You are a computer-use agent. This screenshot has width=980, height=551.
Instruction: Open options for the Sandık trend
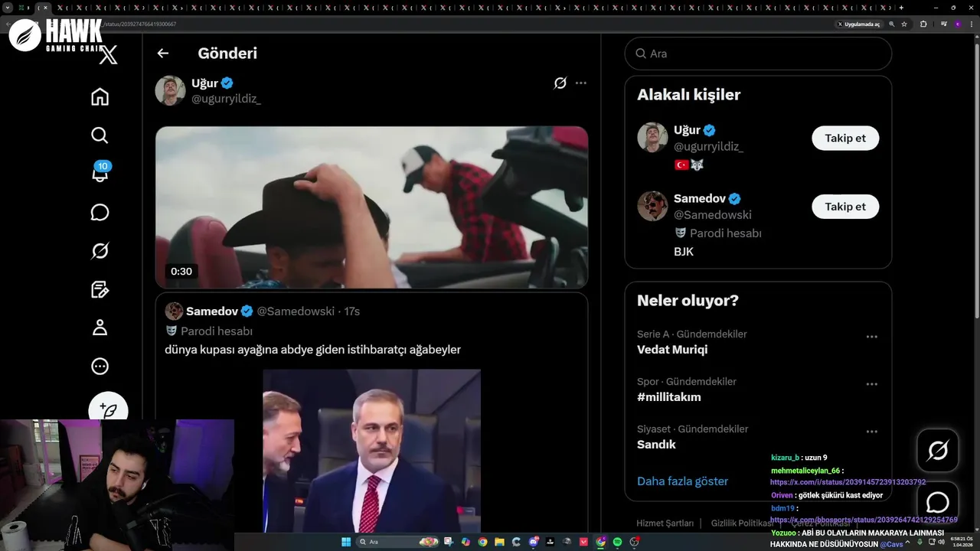[871, 432]
